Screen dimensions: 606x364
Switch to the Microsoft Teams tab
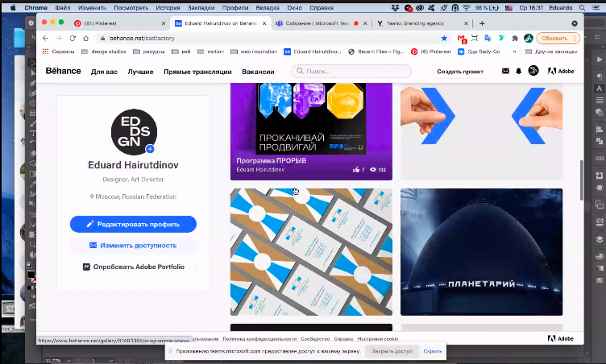tap(319, 23)
